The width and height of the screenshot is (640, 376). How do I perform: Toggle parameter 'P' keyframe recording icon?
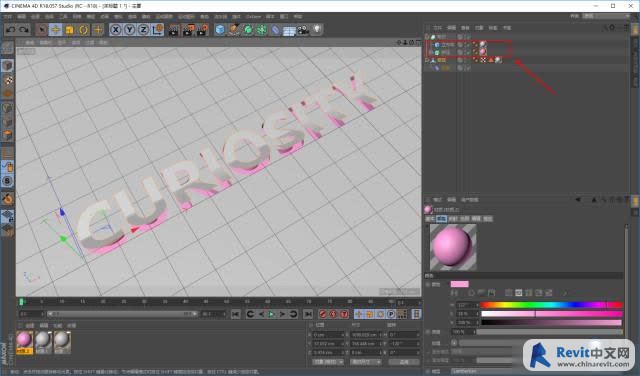[x=391, y=314]
